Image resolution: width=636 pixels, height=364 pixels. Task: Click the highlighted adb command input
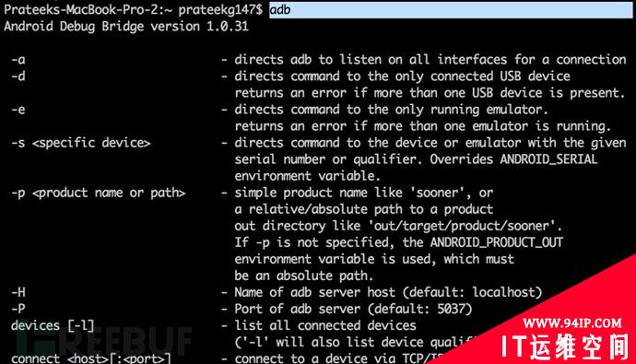click(451, 10)
